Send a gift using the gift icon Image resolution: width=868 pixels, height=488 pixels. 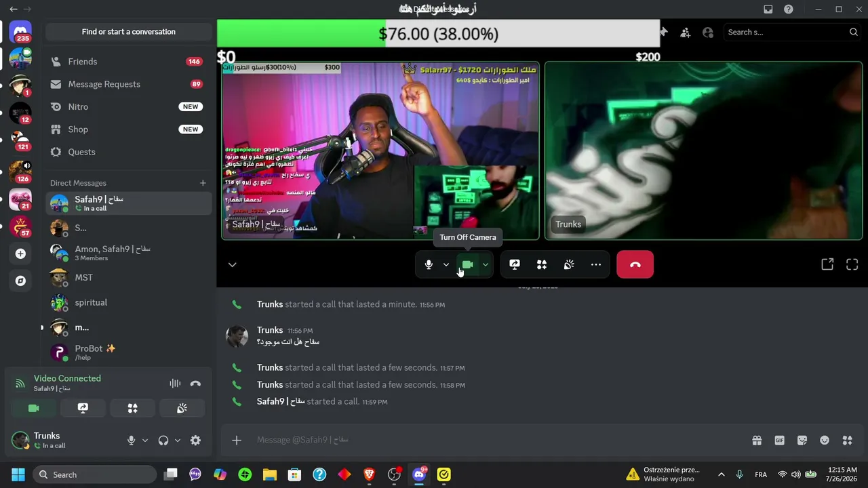point(757,441)
